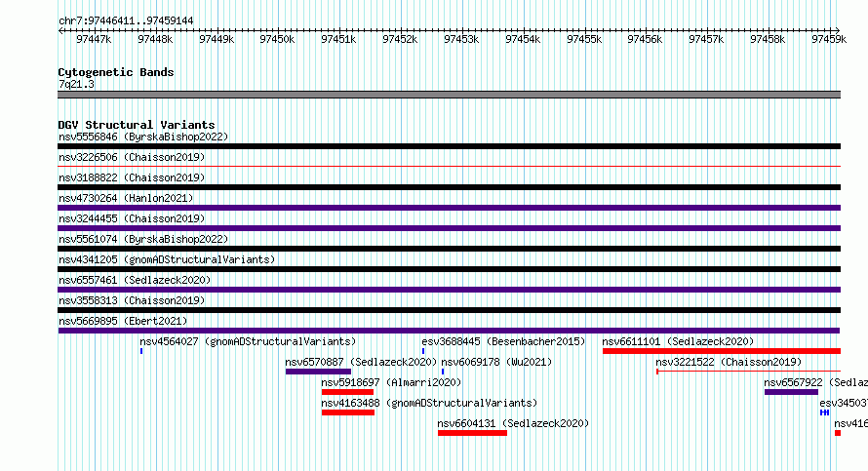868x471 pixels.
Task: Select the purple bar under nsv3244455
Action: [449, 228]
